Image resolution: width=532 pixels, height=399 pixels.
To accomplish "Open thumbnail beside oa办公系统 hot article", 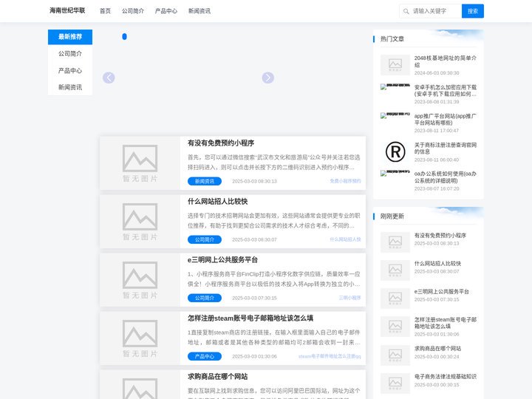I will [395, 173].
